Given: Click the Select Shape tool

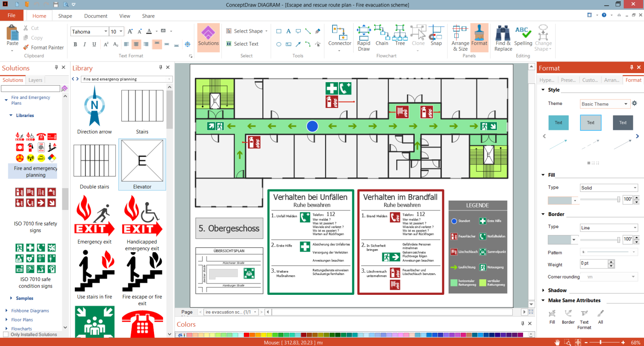Looking at the screenshot, I should [246, 31].
